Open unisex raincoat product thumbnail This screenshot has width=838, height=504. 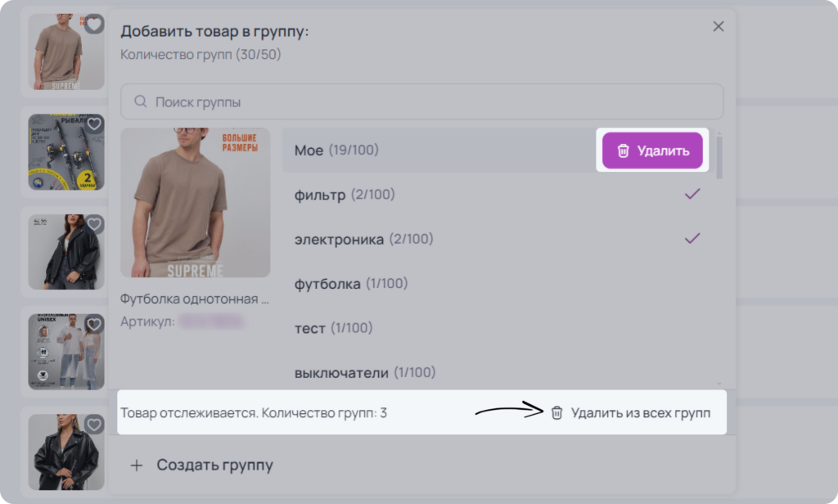click(66, 352)
